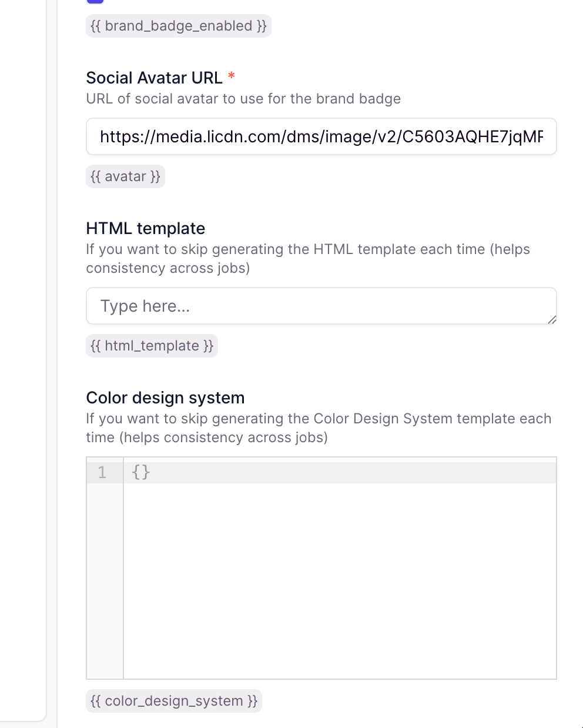The height and width of the screenshot is (728, 583).
Task: Click the textarea resize handle icon
Action: tap(552, 320)
